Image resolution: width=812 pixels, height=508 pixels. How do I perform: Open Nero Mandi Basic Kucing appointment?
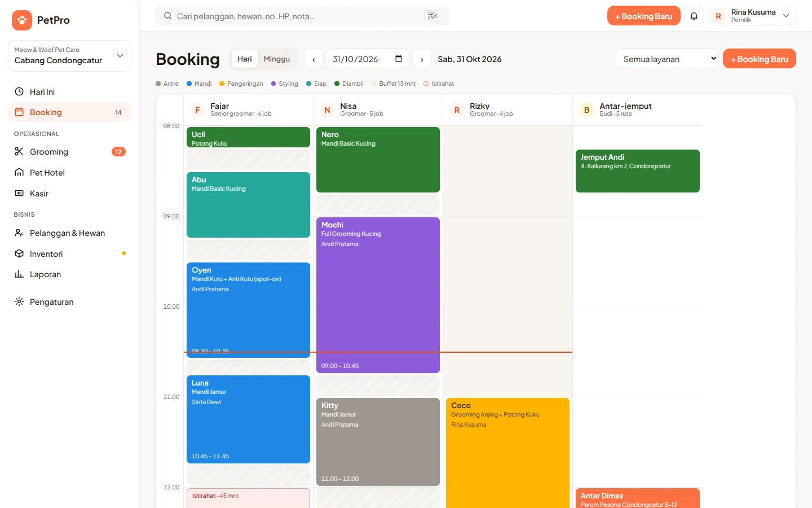378,160
